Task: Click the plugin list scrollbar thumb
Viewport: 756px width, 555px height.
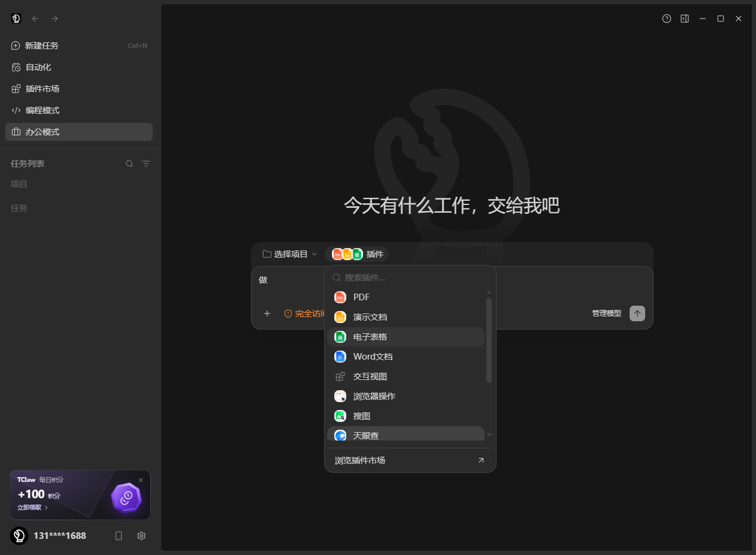Action: coord(489,340)
